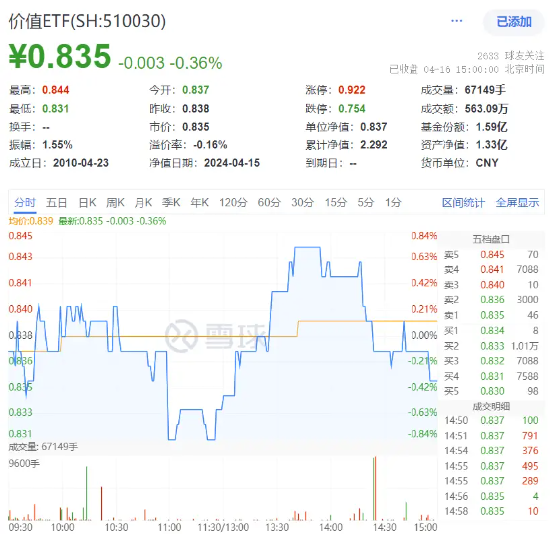The image size is (550, 535).
Task: Select the 卖2 row at 0.836
Action: pos(491,300)
